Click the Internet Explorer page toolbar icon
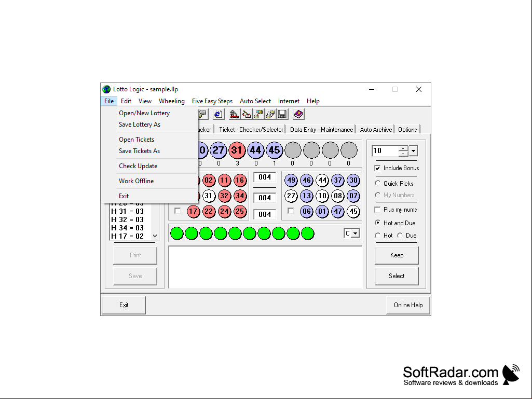Screen dimensions: 532x399 tap(219, 114)
